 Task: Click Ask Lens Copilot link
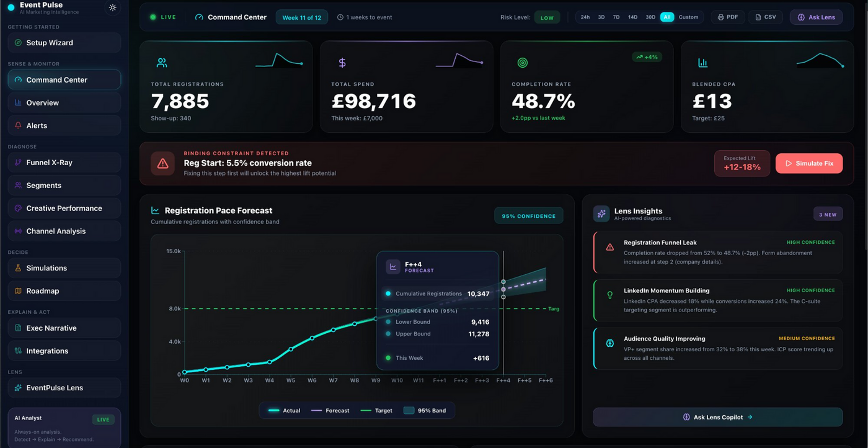(x=718, y=417)
